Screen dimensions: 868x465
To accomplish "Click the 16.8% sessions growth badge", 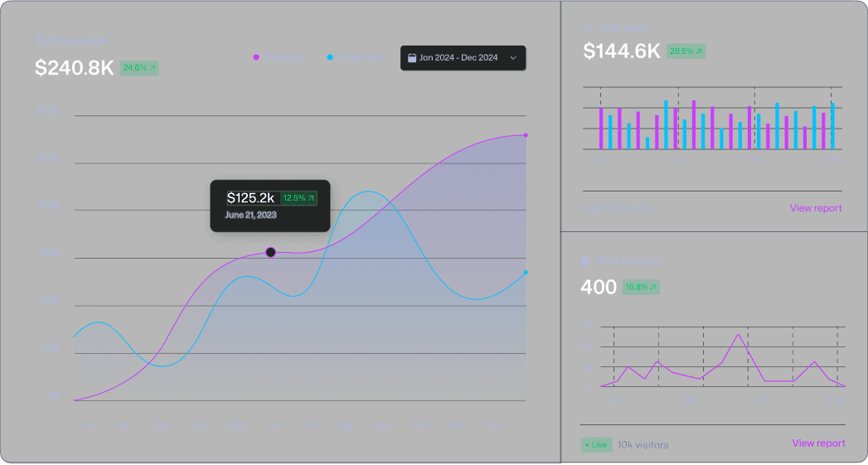I will click(x=641, y=288).
